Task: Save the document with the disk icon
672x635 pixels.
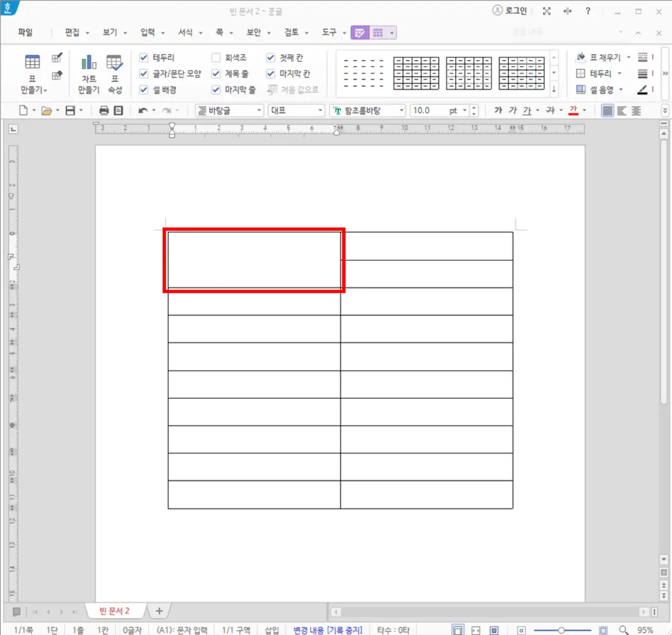Action: tap(70, 110)
